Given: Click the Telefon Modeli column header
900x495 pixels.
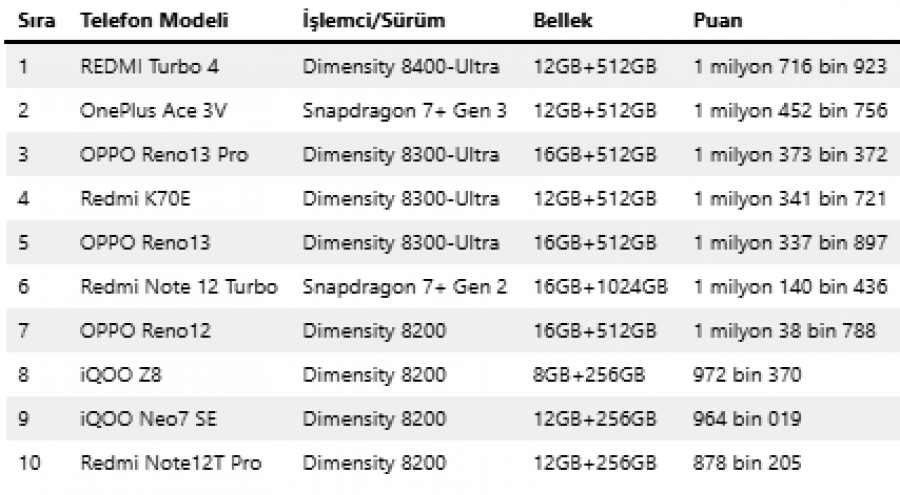Looking at the screenshot, I should point(154,21).
